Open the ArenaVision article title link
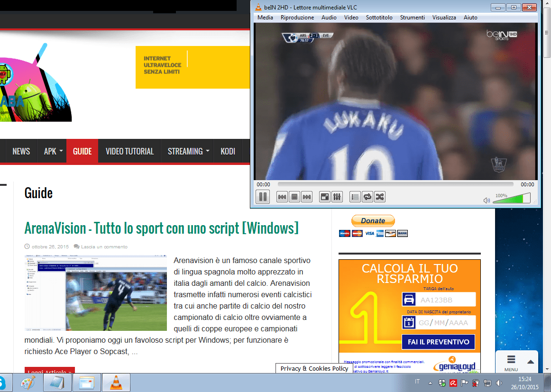551x392 pixels. pyautogui.click(x=161, y=228)
